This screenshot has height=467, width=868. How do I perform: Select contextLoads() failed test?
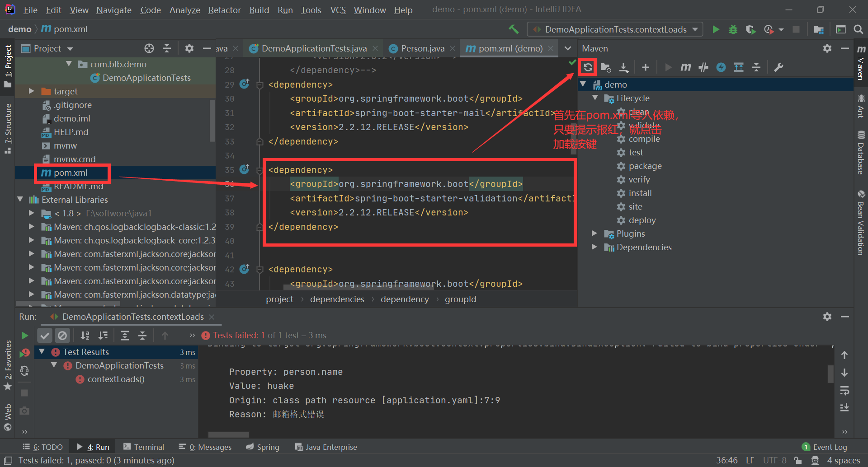click(x=116, y=379)
